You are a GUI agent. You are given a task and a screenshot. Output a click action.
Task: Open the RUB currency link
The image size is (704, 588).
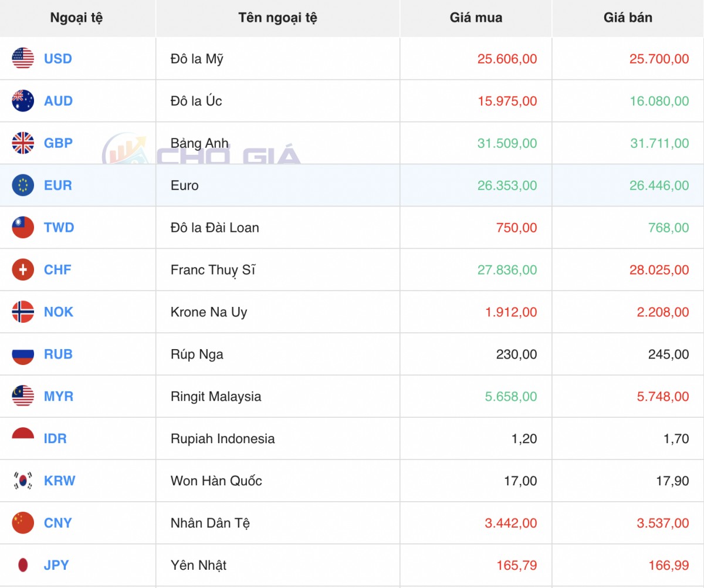click(x=58, y=354)
